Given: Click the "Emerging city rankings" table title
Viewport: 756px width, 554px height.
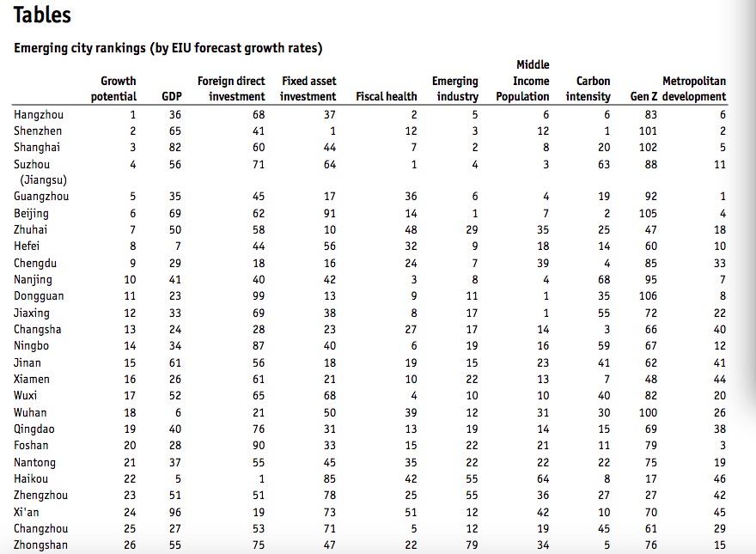Looking at the screenshot, I should 168,47.
